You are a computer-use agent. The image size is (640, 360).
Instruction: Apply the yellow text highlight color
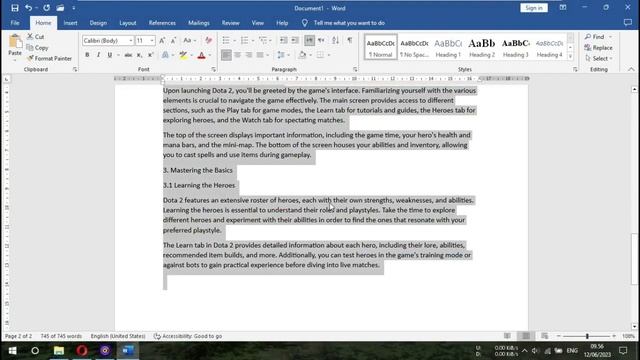(183, 55)
